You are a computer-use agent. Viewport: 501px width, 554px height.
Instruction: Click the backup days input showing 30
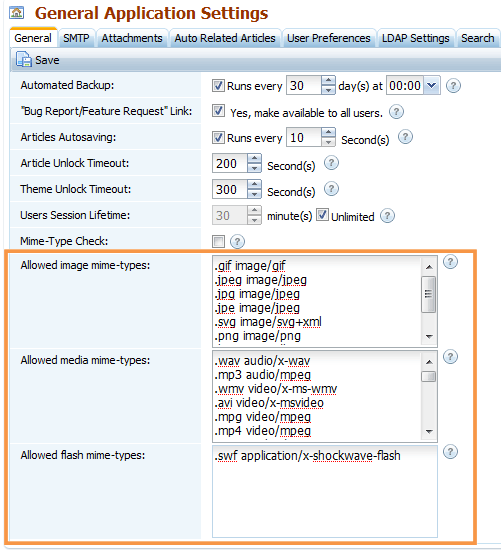coord(304,86)
